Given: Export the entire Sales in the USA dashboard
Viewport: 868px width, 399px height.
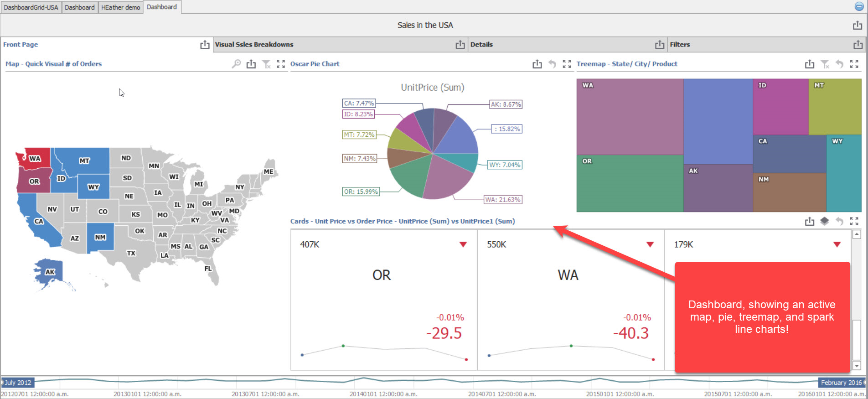Looking at the screenshot, I should point(858,26).
